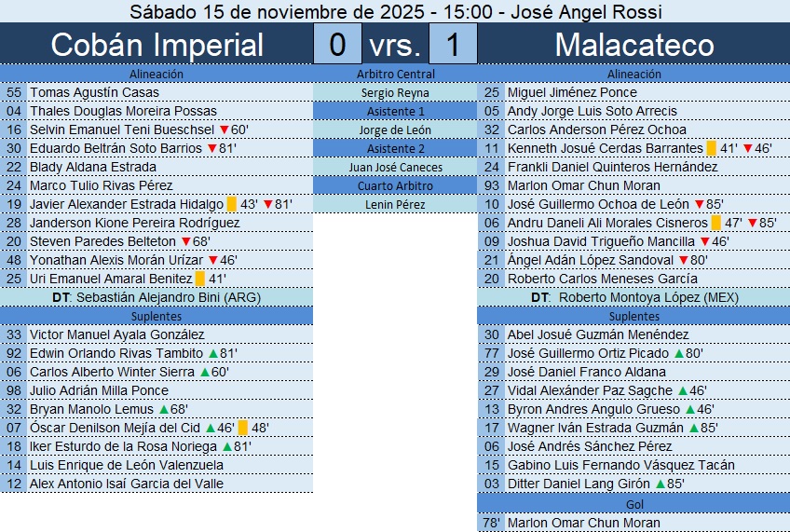Click green arrow next to Ditter Daniel Lang Girón
The width and height of the screenshot is (790, 532).
(661, 484)
